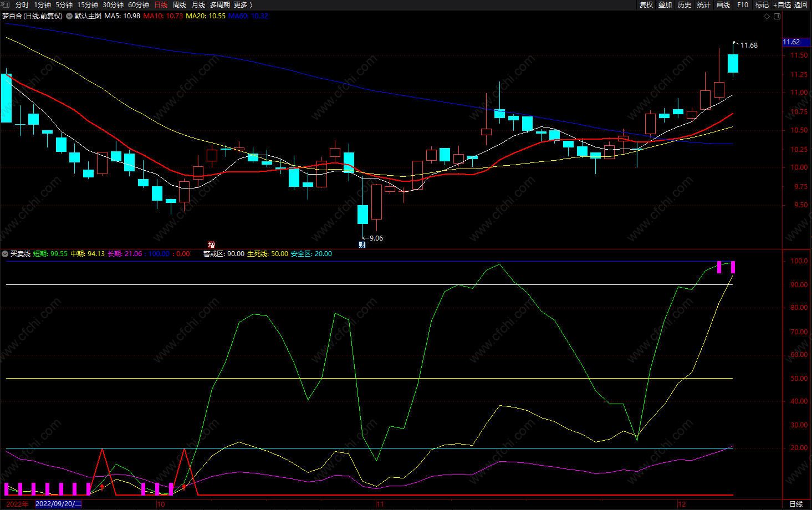Viewport: 812px width, 510px height.
Task: Select the 30分钟 period
Action: (113, 4)
